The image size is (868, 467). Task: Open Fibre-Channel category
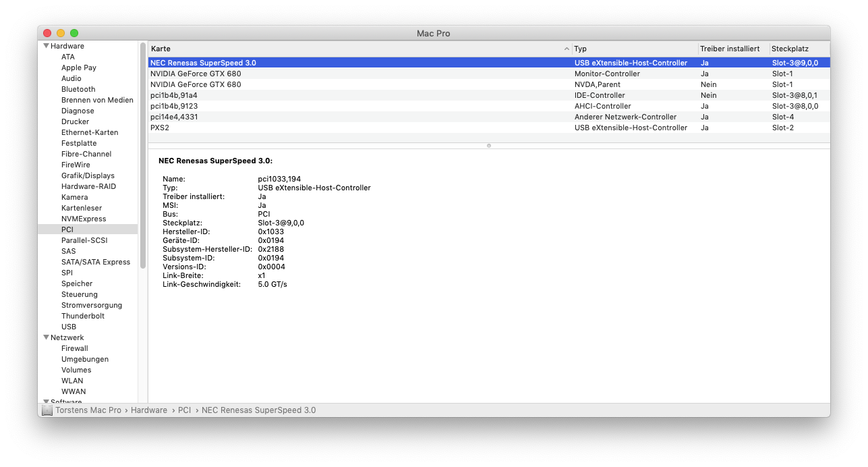click(86, 154)
